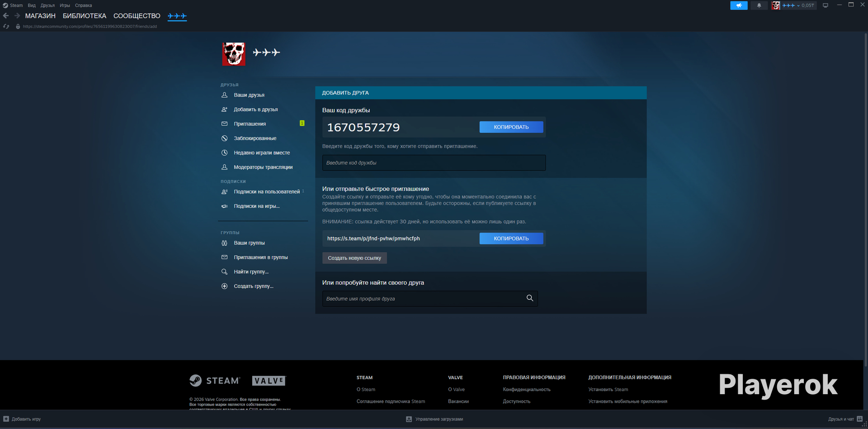Viewport: 868px width, 429px height.
Task: Open the О Valve footer link
Action: pyautogui.click(x=456, y=390)
